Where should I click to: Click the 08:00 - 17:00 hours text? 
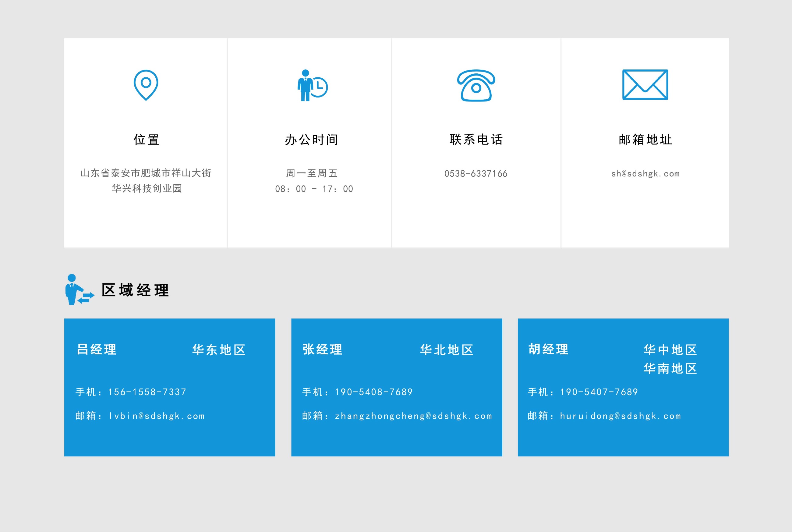[x=314, y=189]
